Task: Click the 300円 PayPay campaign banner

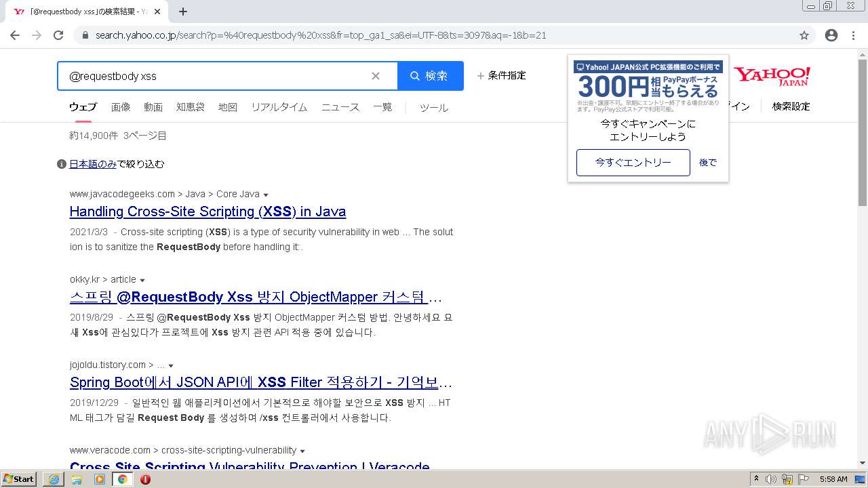Action: 648,86
